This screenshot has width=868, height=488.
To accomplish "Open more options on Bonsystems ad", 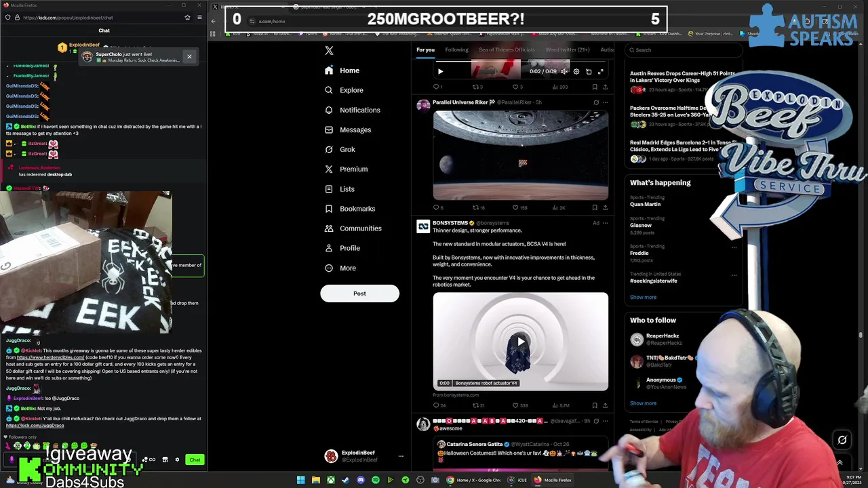I will click(x=605, y=223).
